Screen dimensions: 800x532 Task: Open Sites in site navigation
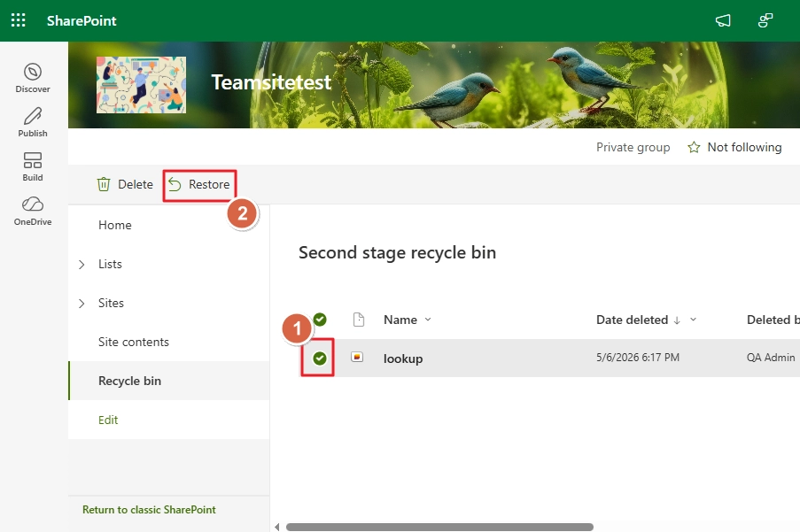(111, 303)
